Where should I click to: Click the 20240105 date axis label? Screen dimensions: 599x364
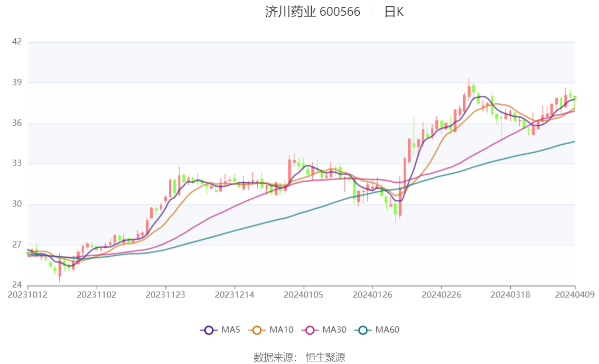click(303, 295)
